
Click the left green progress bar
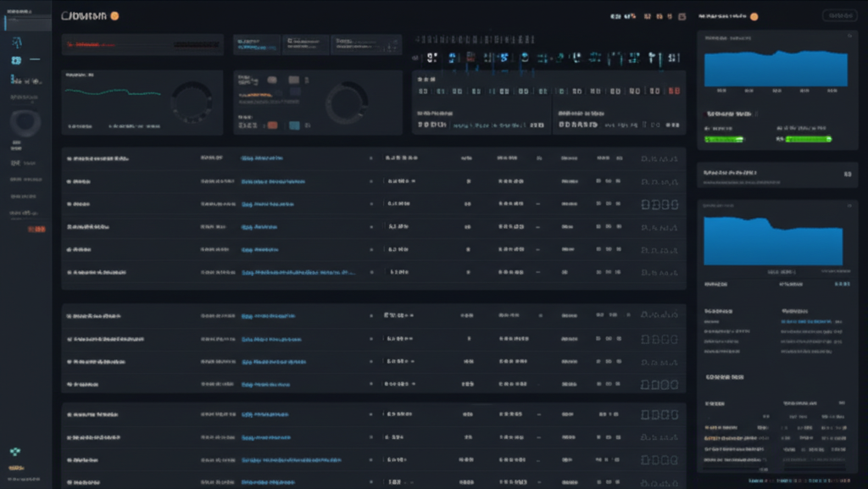723,139
